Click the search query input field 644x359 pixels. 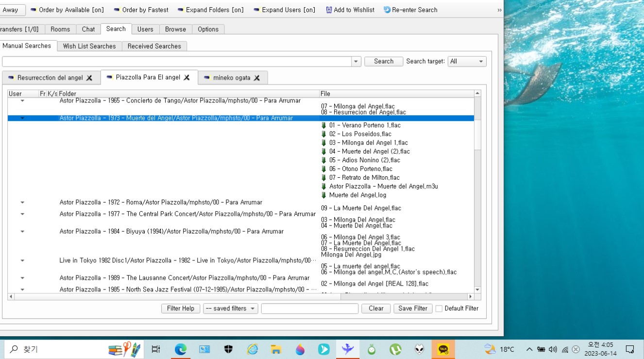[x=177, y=62]
